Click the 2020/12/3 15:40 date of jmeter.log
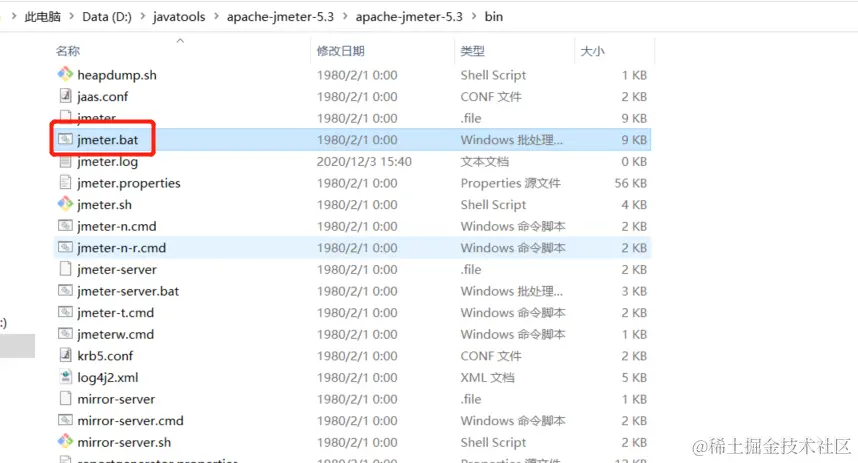Viewport: 858px width, 463px height. point(364,162)
